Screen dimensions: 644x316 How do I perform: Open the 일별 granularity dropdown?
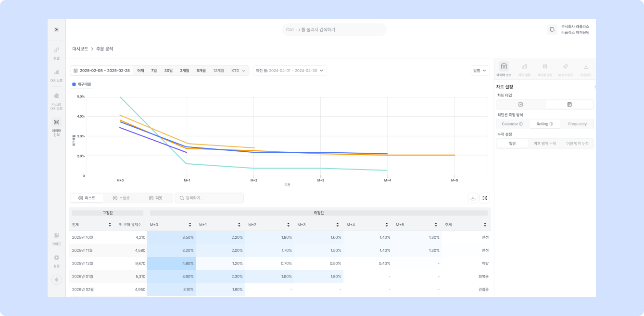pyautogui.click(x=480, y=71)
